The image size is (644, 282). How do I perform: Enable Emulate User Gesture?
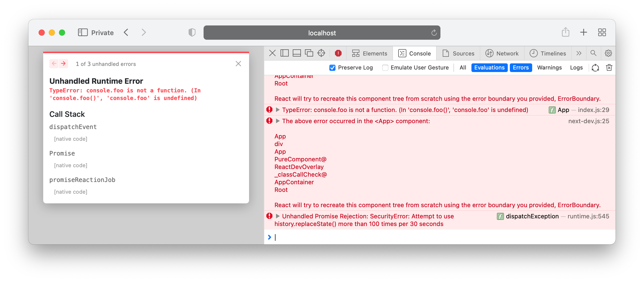[385, 67]
